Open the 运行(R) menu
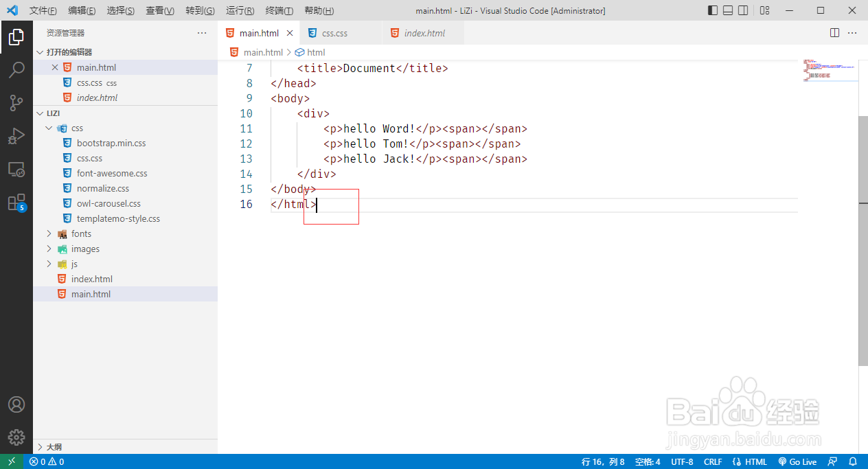868x469 pixels. tap(240, 11)
